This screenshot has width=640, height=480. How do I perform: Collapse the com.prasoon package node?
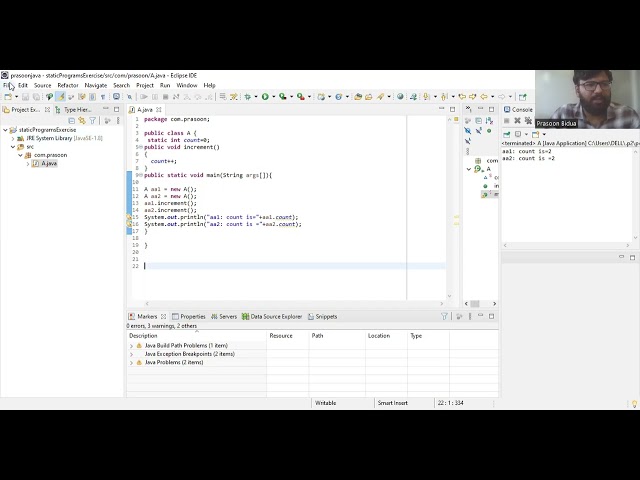pos(20,155)
